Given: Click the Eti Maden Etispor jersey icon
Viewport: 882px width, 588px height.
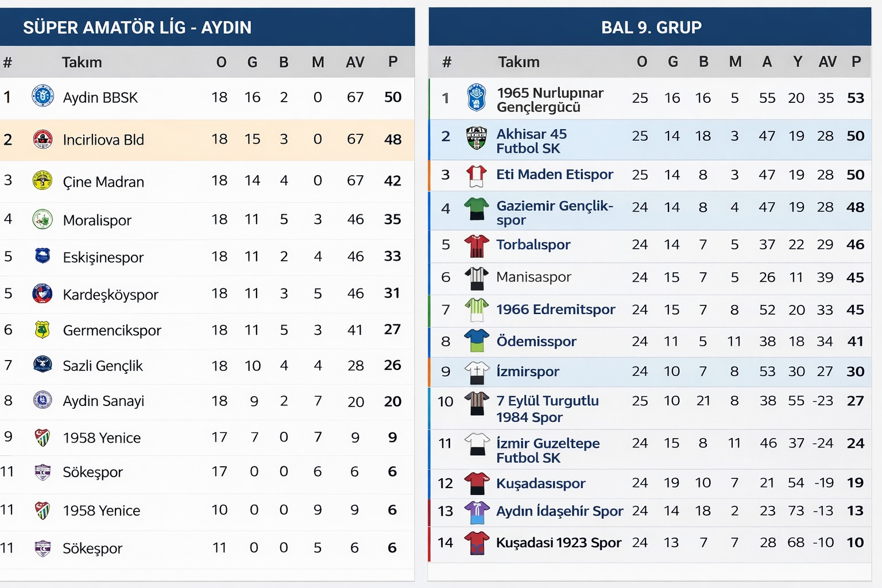Looking at the screenshot, I should coord(476,176).
